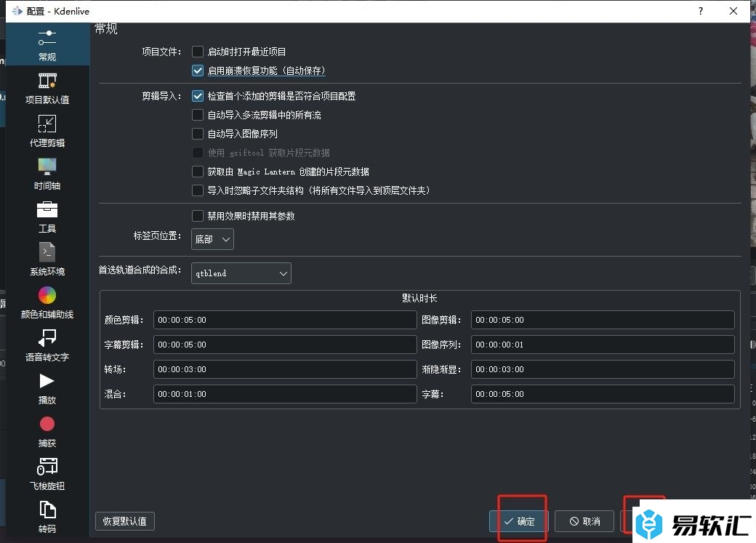Open the 常规 general settings page
756x543 pixels.
click(x=47, y=44)
